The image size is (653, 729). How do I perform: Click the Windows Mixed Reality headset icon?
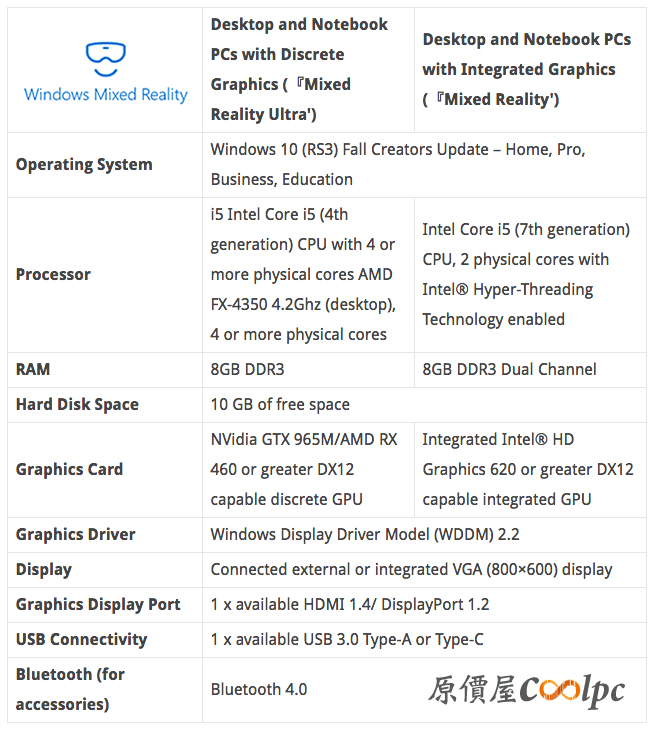point(106,59)
